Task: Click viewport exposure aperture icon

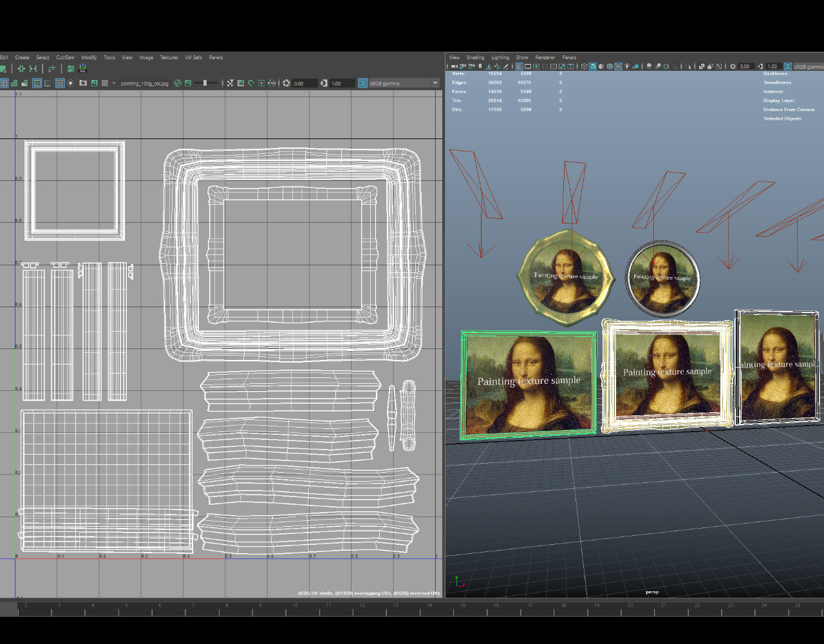Action: pyautogui.click(x=733, y=66)
